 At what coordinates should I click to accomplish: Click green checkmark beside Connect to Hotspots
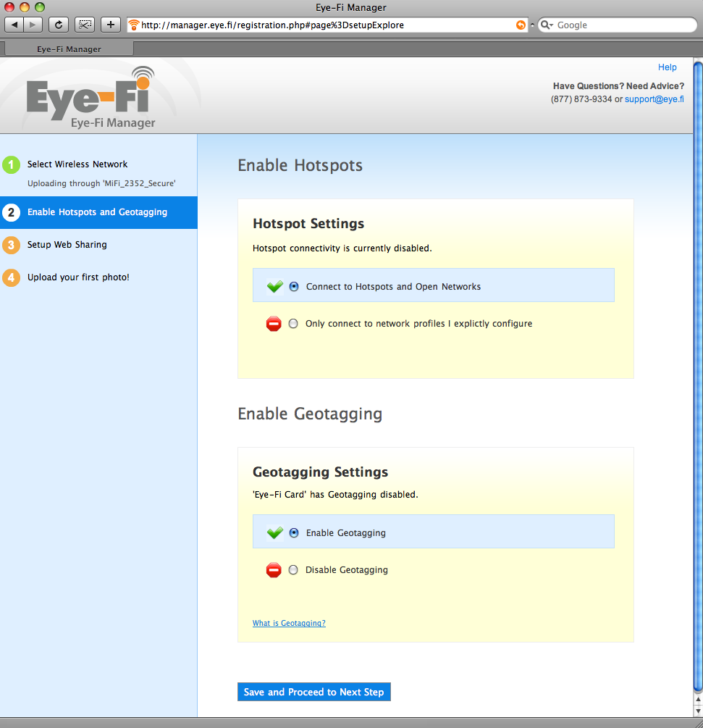[274, 286]
